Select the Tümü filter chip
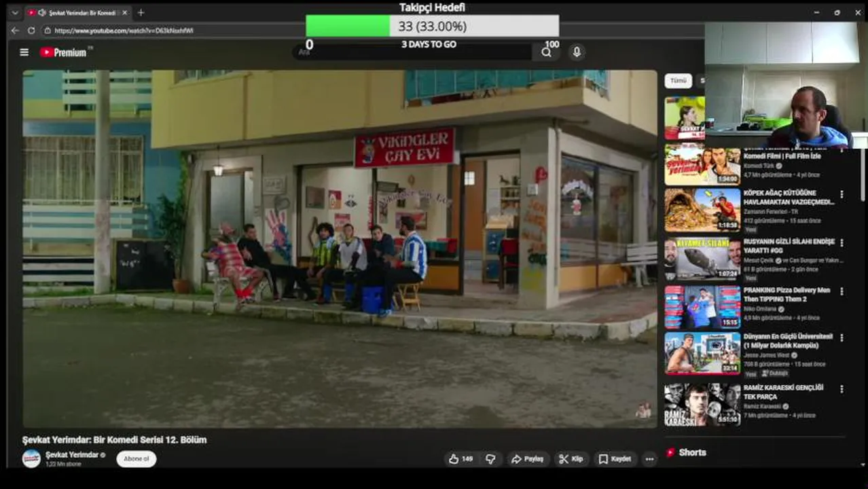This screenshot has width=868, height=489. coord(678,80)
